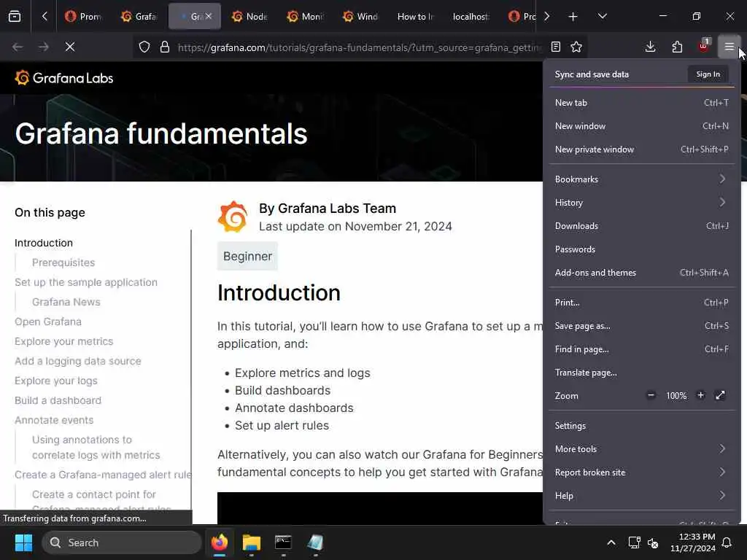Open notifications bell icon
Viewport: 747px width, 560px height.
727,542
